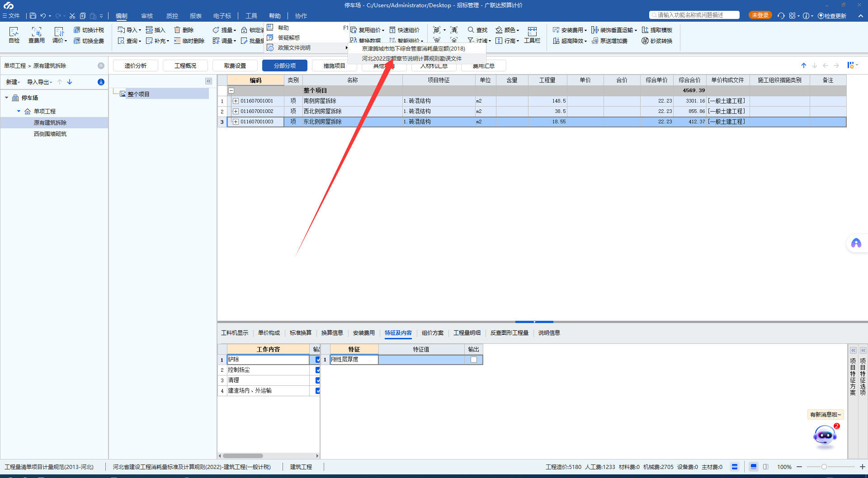Expand row 011607001002 in the table

coord(236,111)
